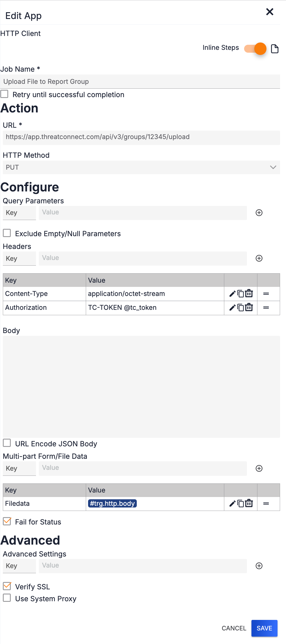This screenshot has width=286, height=644.
Task: Add a Multi-part Form/File Data entry
Action: [259, 468]
